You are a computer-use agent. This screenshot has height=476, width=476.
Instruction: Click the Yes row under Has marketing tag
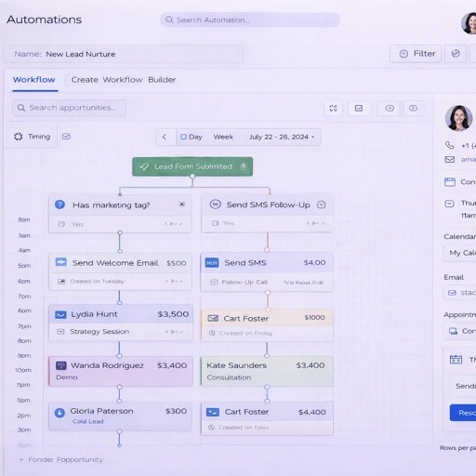click(x=120, y=224)
